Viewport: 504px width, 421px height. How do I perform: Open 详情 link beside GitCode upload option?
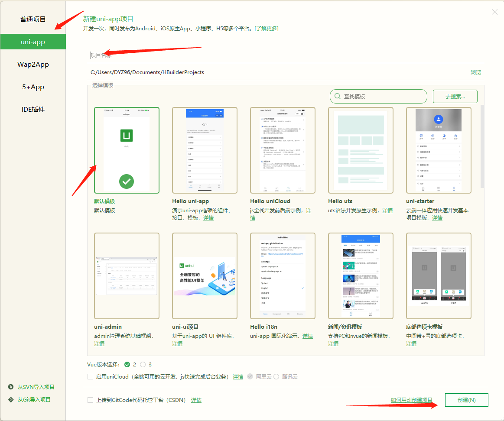(x=196, y=400)
